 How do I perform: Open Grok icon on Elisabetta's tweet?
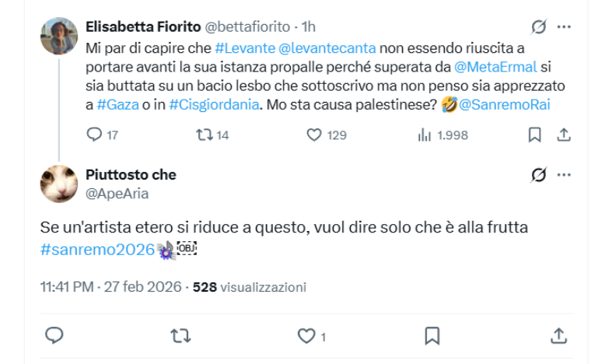pyautogui.click(x=538, y=27)
